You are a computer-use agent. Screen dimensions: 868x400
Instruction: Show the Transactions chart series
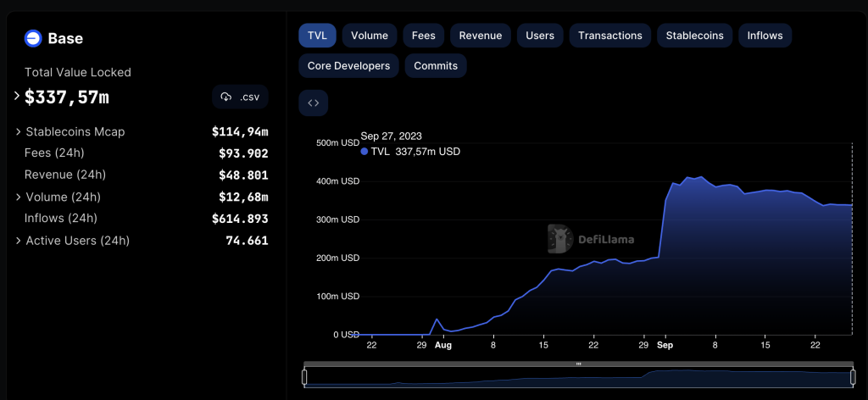[610, 36]
